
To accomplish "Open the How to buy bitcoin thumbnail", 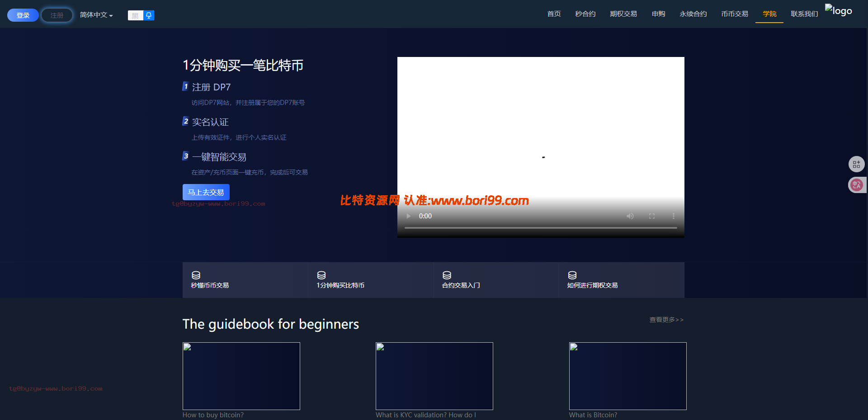I will [241, 376].
